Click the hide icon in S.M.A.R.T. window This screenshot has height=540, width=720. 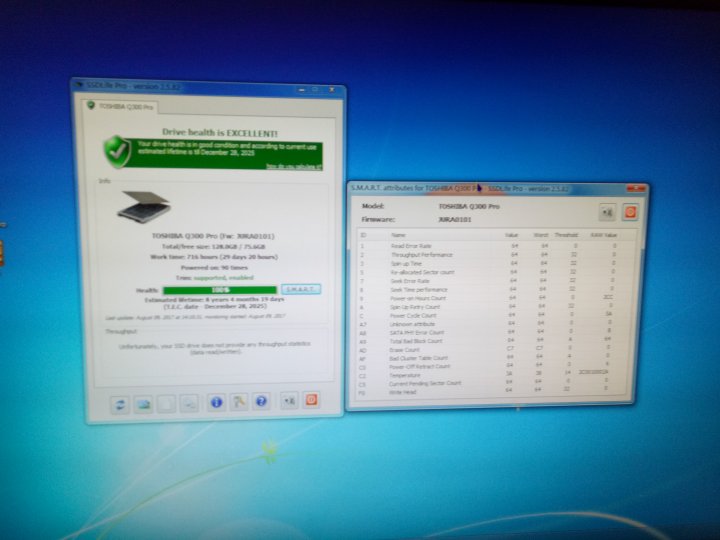click(606, 212)
